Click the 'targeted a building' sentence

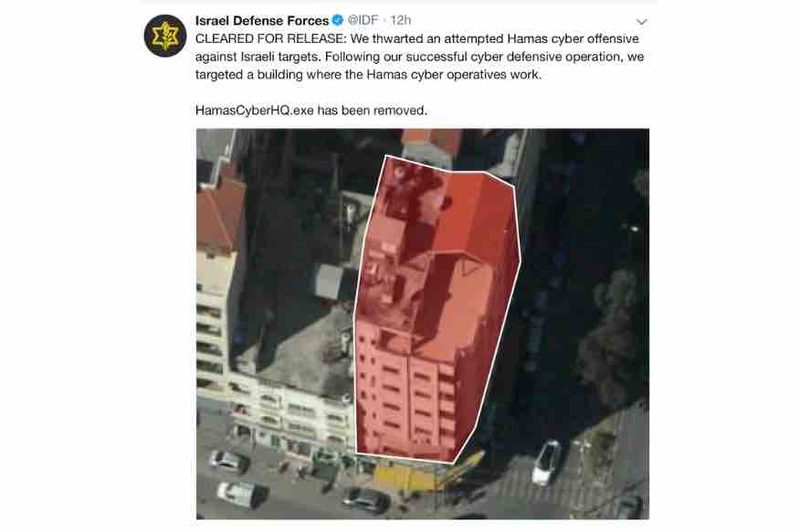point(368,74)
